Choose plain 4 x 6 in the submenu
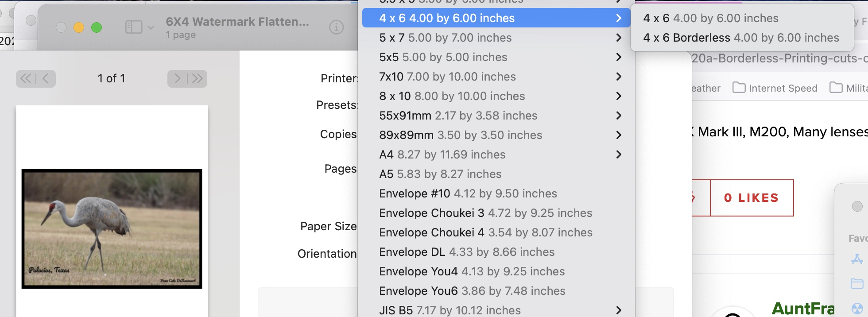 710,18
